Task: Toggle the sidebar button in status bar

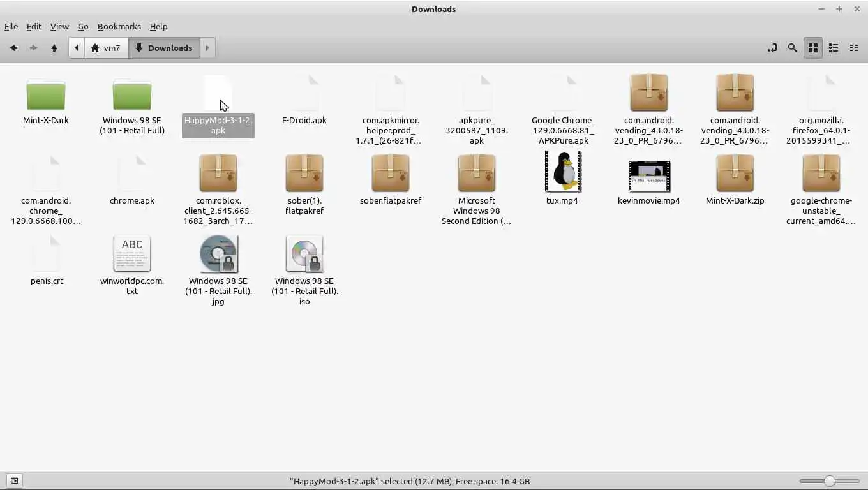Action: tap(14, 481)
